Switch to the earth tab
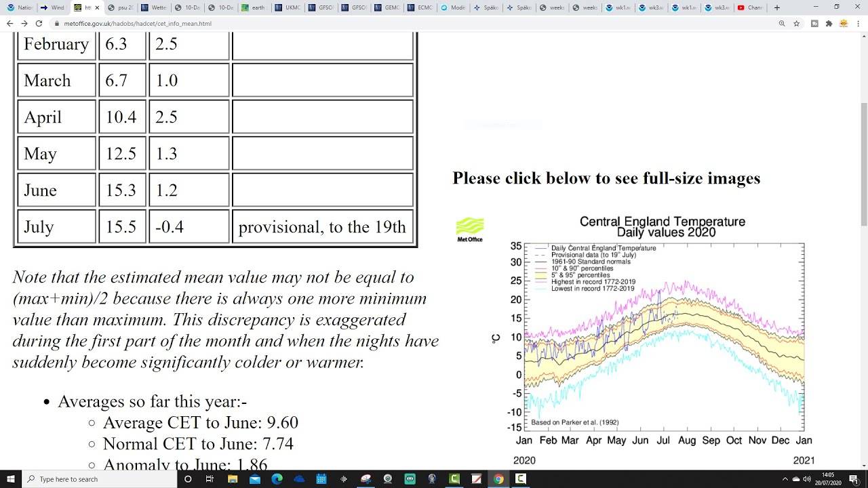 (x=255, y=7)
